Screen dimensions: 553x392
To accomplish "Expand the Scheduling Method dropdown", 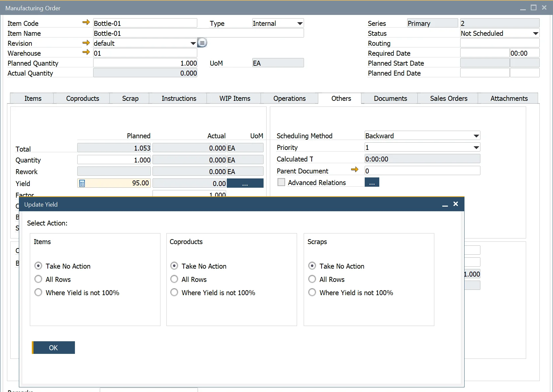I will [x=476, y=136].
